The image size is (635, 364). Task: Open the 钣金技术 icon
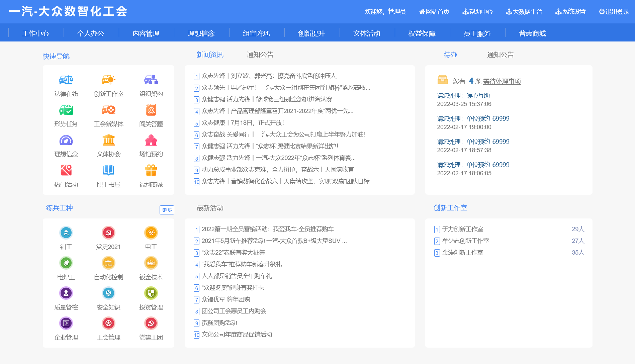tap(151, 263)
